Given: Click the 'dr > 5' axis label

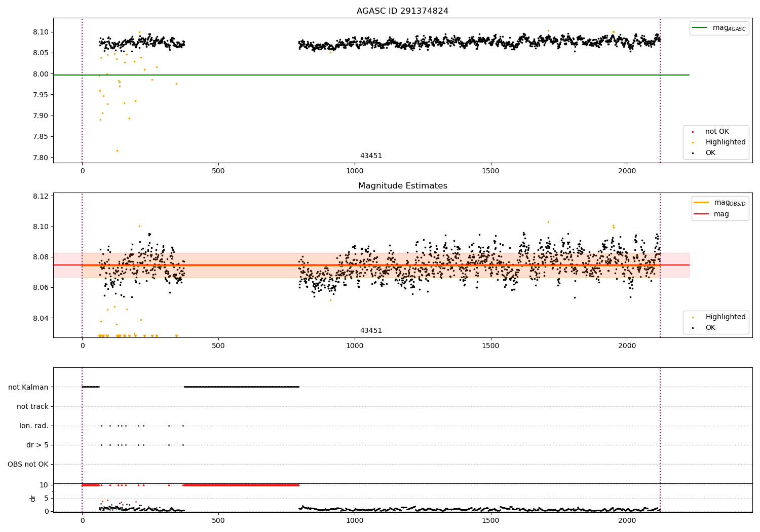Looking at the screenshot, I should point(37,445).
